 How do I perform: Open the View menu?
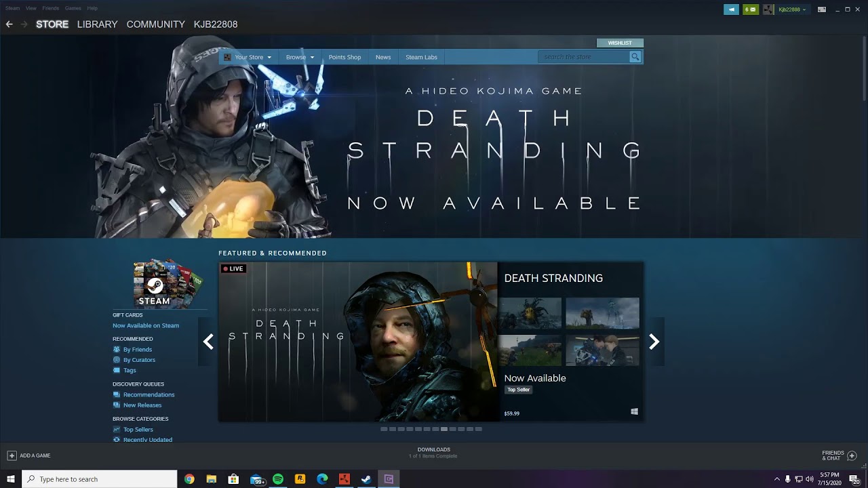tap(31, 8)
